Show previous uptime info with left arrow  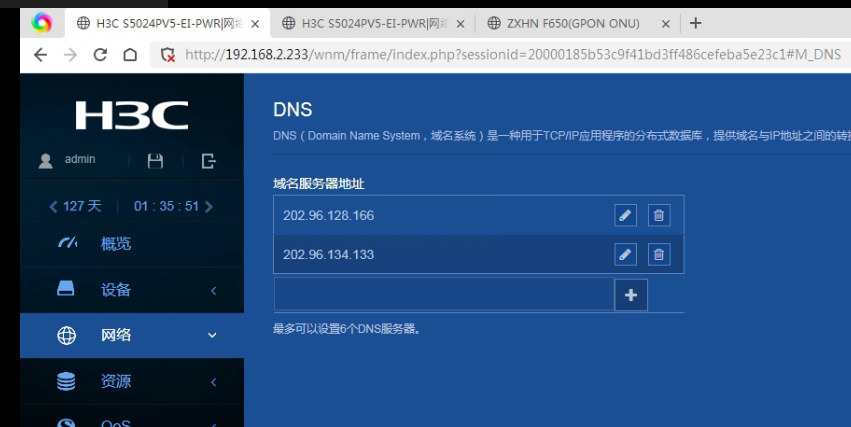click(53, 206)
